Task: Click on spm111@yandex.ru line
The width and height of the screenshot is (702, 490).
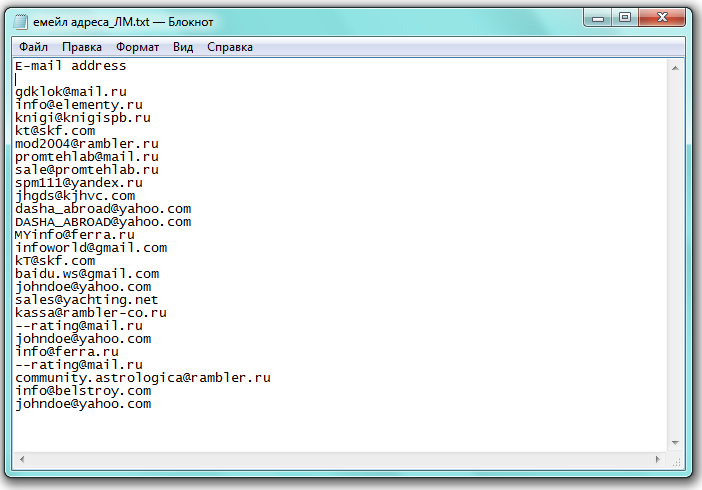Action: (x=79, y=183)
